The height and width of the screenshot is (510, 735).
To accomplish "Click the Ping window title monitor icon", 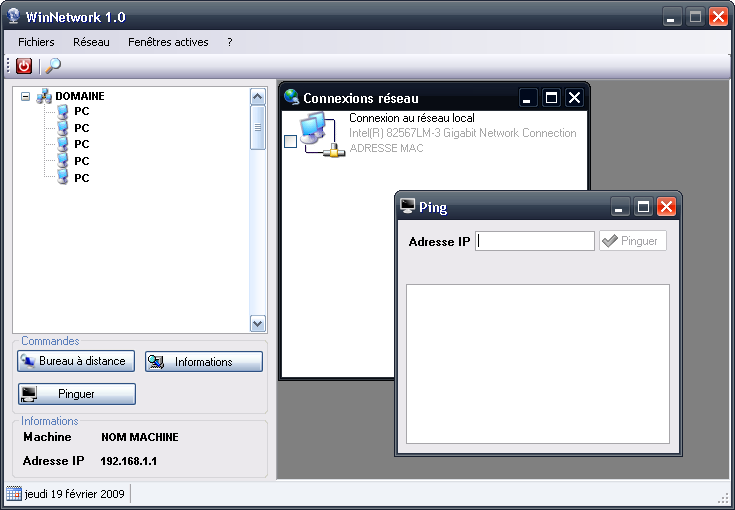I will click(x=407, y=206).
